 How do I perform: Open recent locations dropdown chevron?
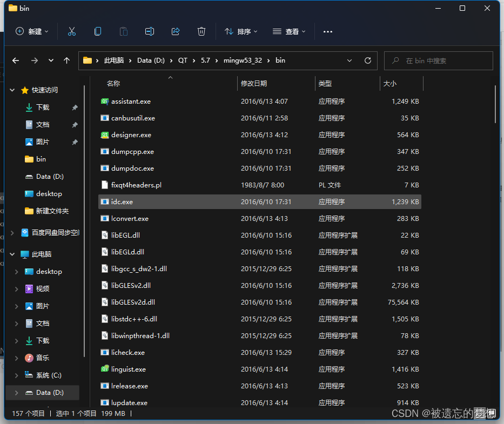pyautogui.click(x=51, y=60)
